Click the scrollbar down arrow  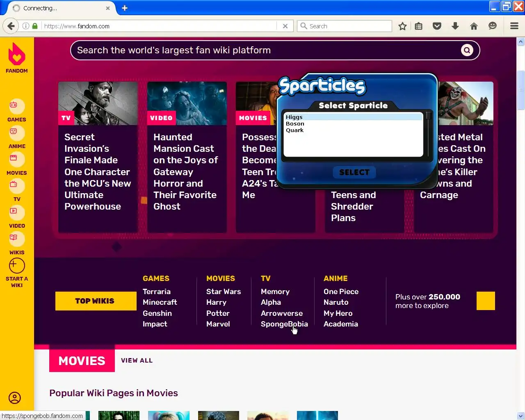click(521, 416)
